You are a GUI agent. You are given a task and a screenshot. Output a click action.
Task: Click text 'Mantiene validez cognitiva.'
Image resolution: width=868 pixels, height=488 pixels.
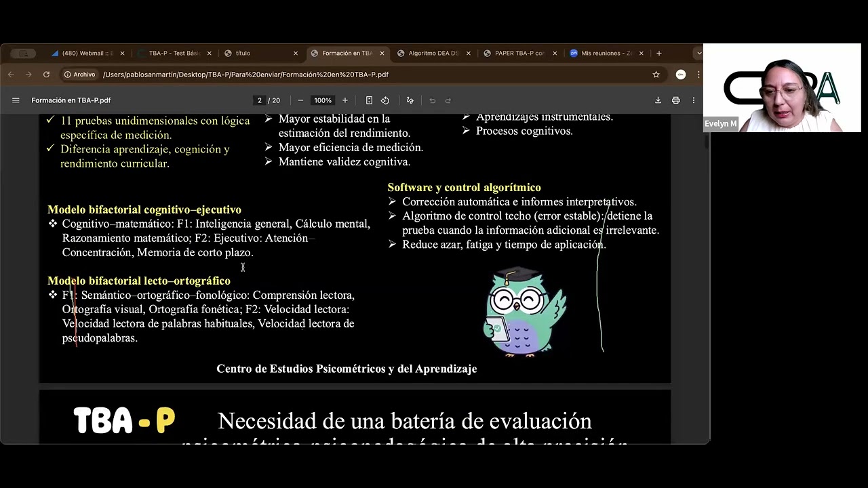pos(344,161)
